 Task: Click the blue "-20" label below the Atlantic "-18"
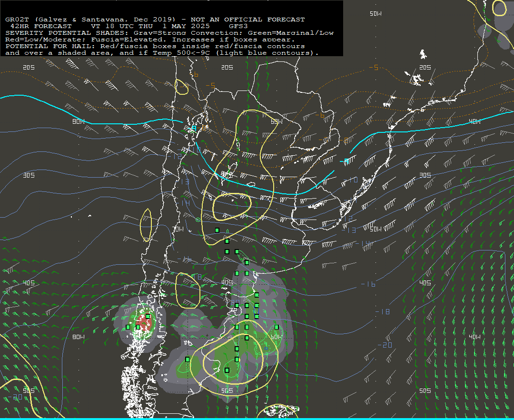pos(385,345)
